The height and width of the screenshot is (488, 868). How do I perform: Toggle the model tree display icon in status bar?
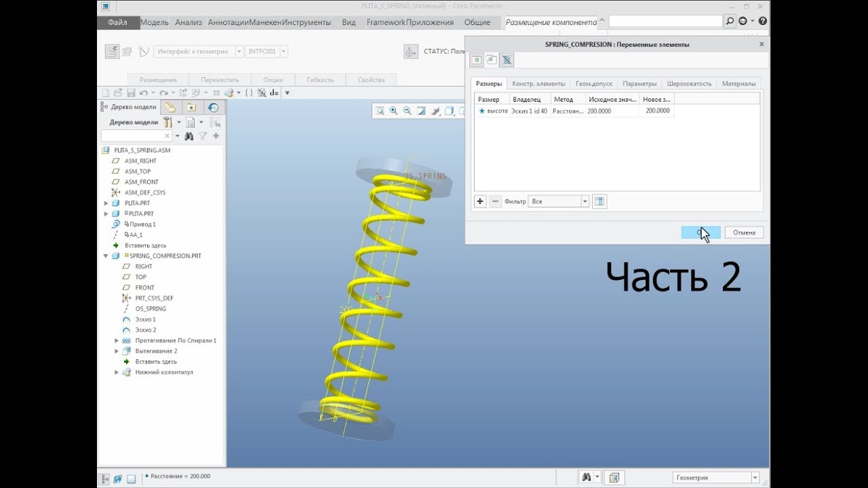pos(104,478)
